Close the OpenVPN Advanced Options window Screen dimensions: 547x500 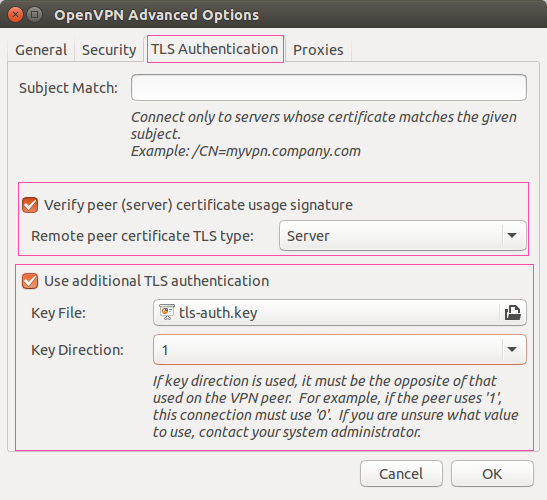(15, 15)
